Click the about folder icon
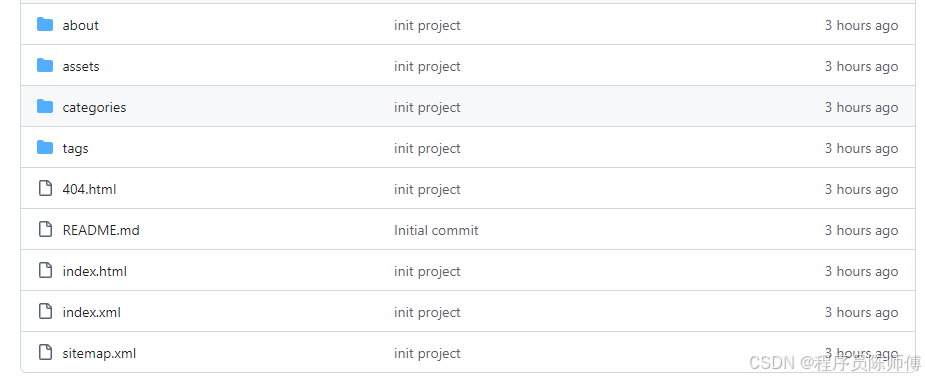Image resolution: width=925 pixels, height=378 pixels. (x=45, y=25)
